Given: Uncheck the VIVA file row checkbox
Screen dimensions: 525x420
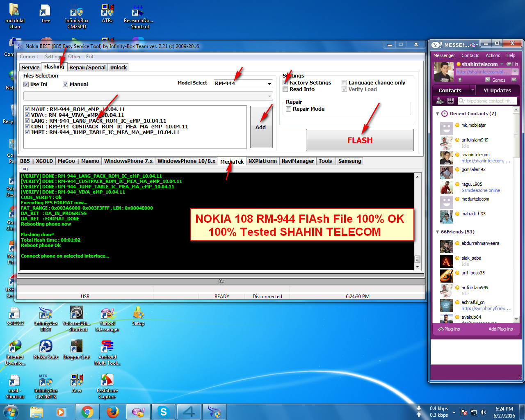Looking at the screenshot, I should pos(27,115).
